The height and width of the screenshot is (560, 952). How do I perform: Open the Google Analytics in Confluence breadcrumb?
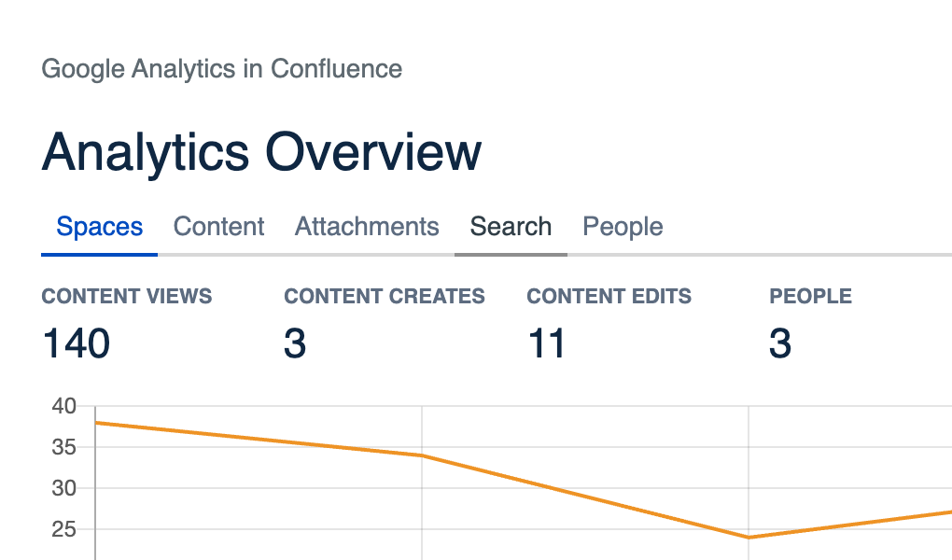(x=222, y=69)
